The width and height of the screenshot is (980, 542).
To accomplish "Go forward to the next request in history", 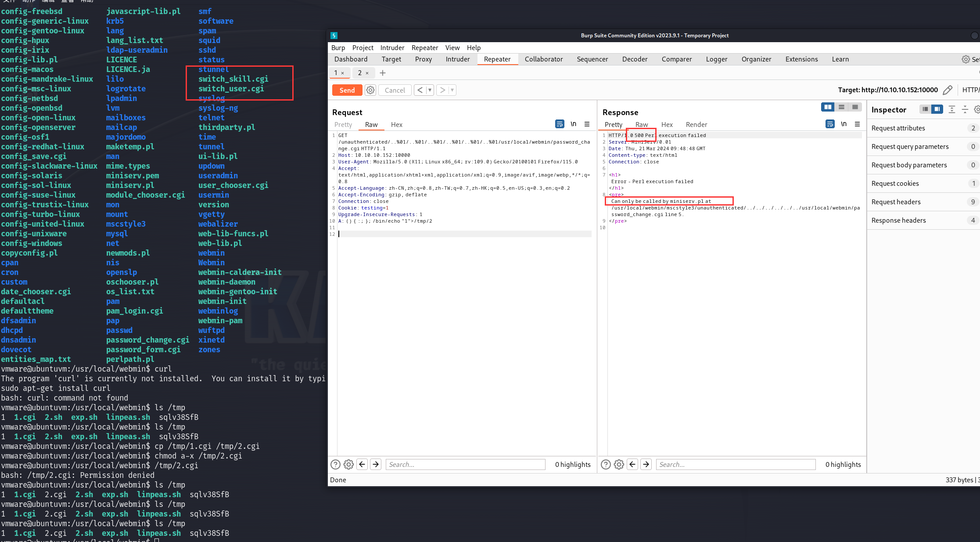I will [x=442, y=90].
